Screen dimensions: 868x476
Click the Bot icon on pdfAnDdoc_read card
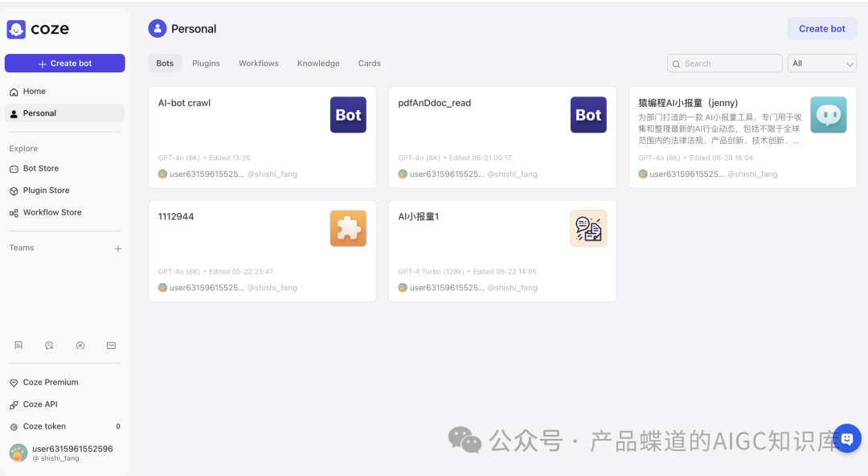(588, 115)
